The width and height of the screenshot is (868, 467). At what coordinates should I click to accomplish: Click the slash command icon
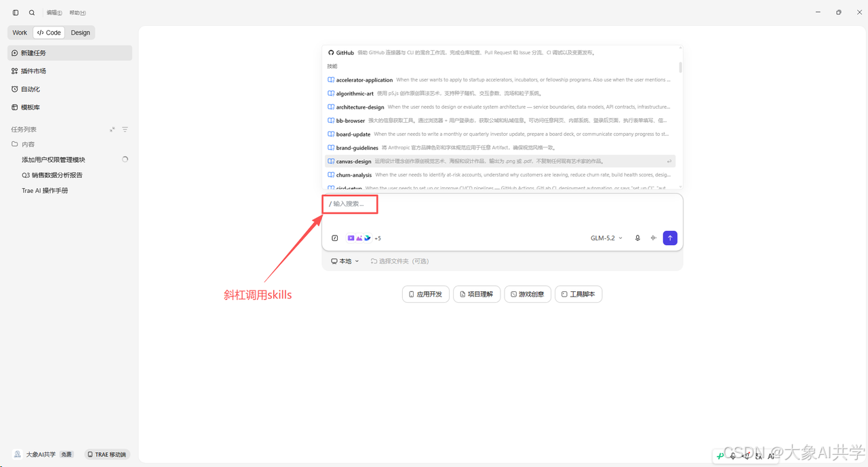pyautogui.click(x=335, y=238)
